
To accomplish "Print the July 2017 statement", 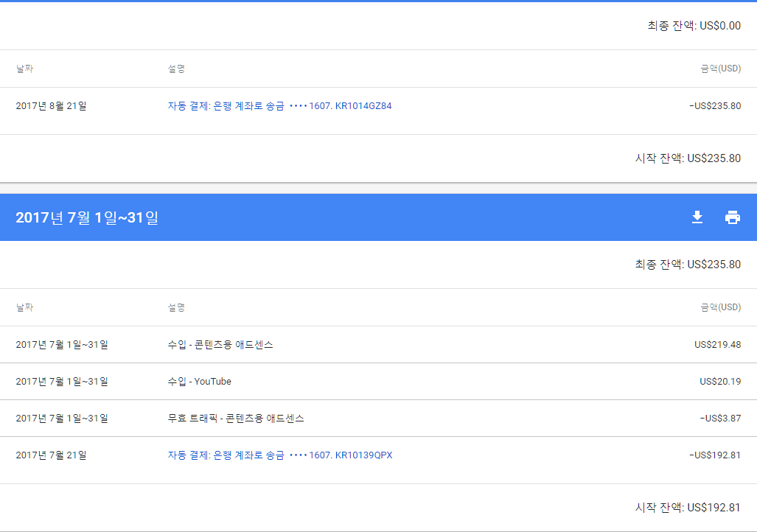I will (732, 217).
